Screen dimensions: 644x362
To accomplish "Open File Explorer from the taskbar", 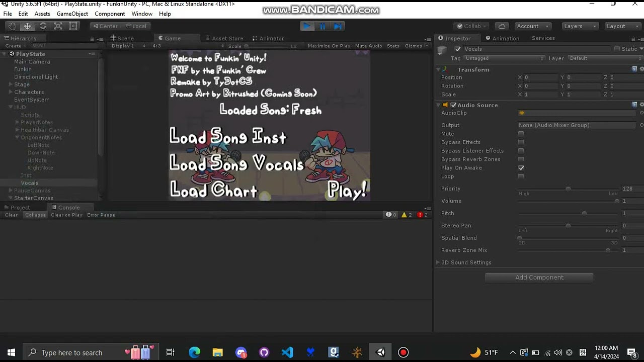I will point(217,352).
